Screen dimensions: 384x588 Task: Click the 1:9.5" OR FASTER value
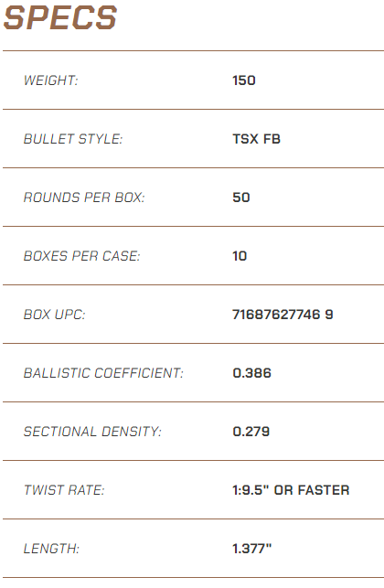291,490
